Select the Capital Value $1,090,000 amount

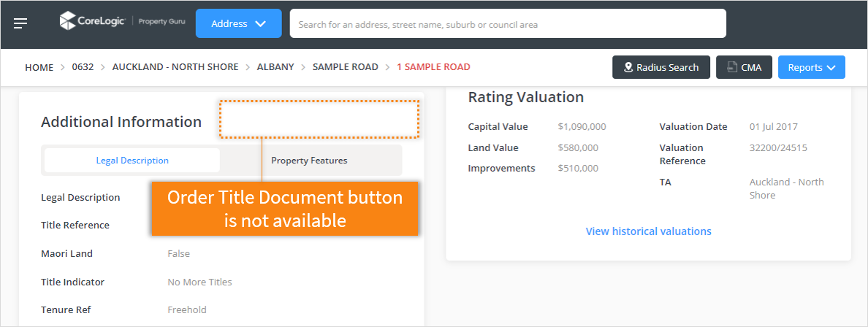pos(582,127)
